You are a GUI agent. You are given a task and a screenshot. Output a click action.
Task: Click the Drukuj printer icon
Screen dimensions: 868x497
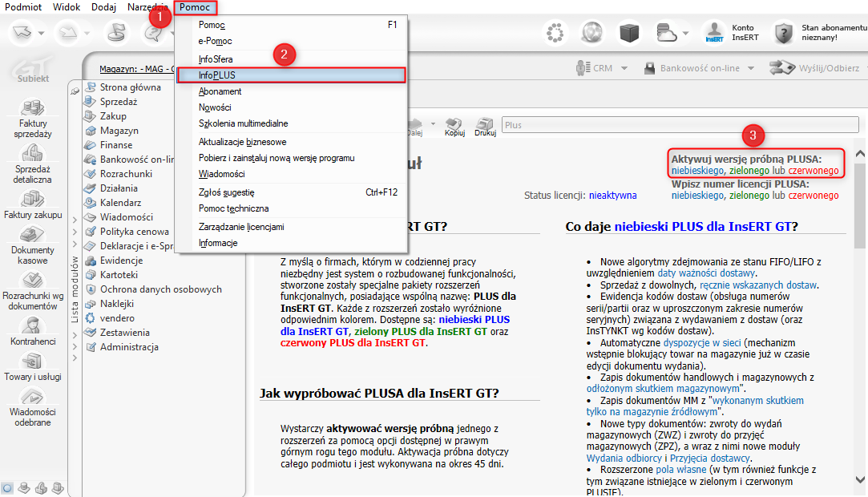tap(485, 126)
